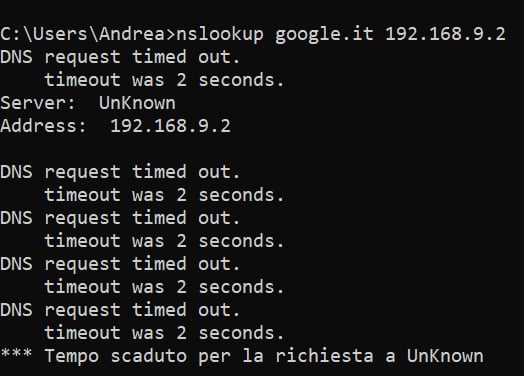Click the DNS request line just after the blank line

(x=120, y=172)
